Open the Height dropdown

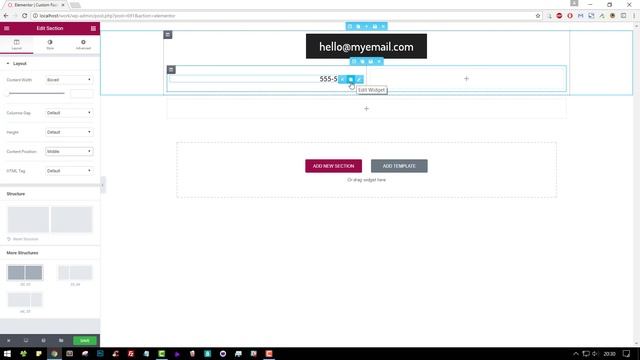[x=69, y=132]
